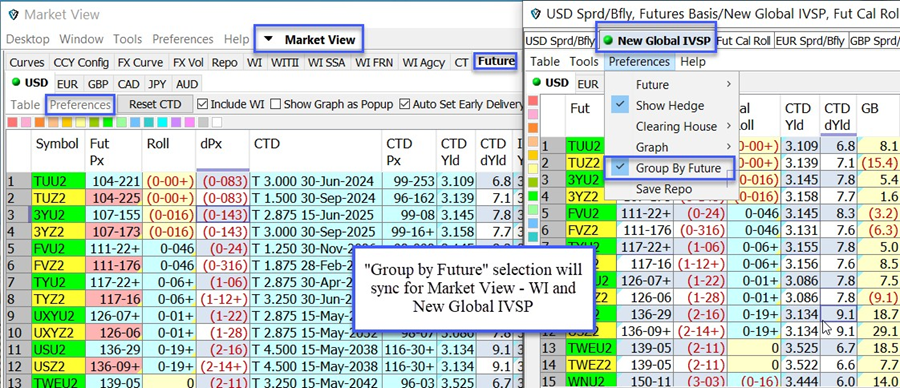
Task: Toggle the Group By Future option
Action: point(672,168)
